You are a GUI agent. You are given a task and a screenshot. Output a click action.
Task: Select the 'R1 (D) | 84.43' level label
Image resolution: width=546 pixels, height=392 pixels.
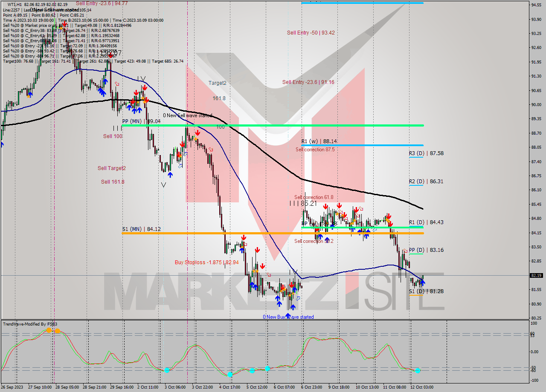click(x=426, y=222)
